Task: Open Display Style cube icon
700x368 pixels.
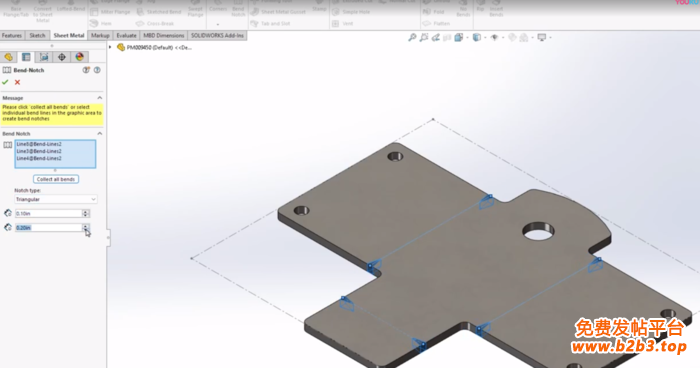Action: tap(477, 38)
